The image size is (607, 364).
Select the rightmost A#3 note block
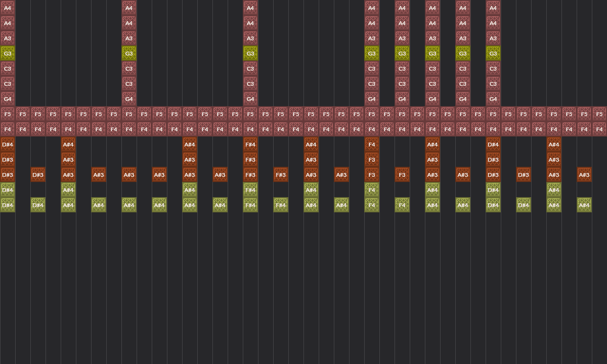pyautogui.click(x=584, y=174)
